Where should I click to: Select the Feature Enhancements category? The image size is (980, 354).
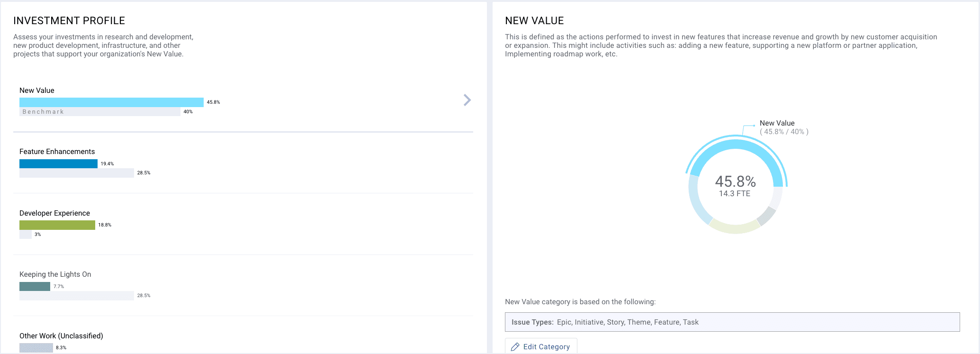click(x=57, y=152)
